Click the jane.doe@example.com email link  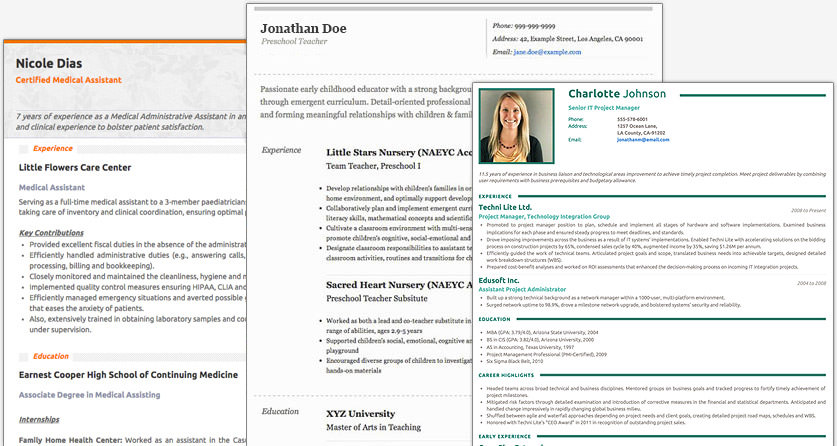point(547,52)
